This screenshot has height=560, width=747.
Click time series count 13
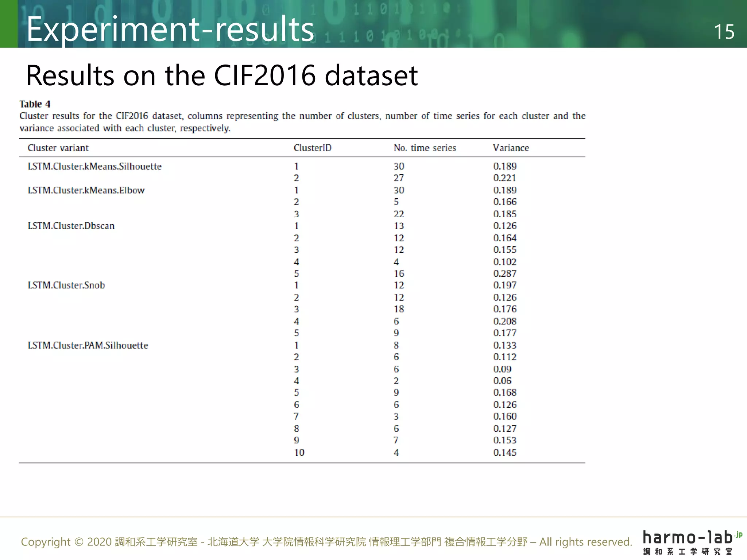pyautogui.click(x=399, y=226)
